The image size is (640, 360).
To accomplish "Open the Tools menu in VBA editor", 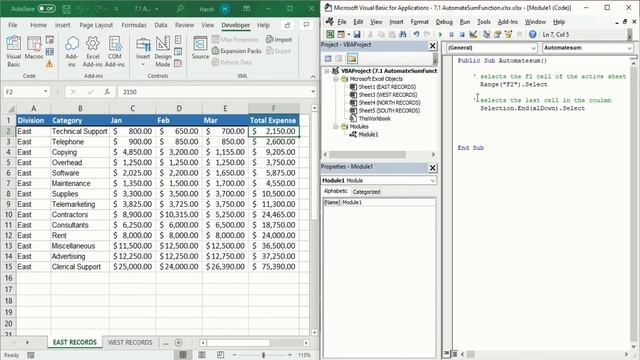I will (x=484, y=22).
